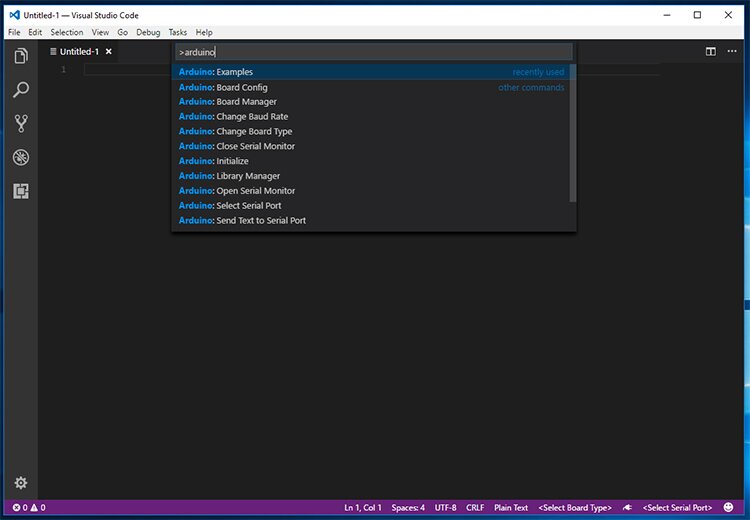Screen dimensions: 750x520
Task: Click Ln 1, Col 1 in status bar
Action: (x=363, y=508)
